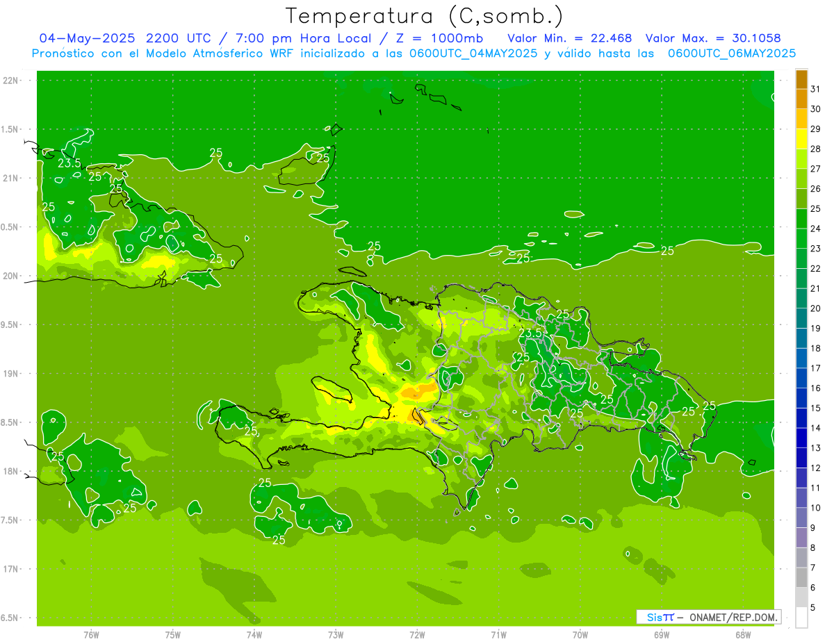This screenshot has width=834, height=644.
Task: Click the latitude label '17N'
Action: (x=10, y=569)
